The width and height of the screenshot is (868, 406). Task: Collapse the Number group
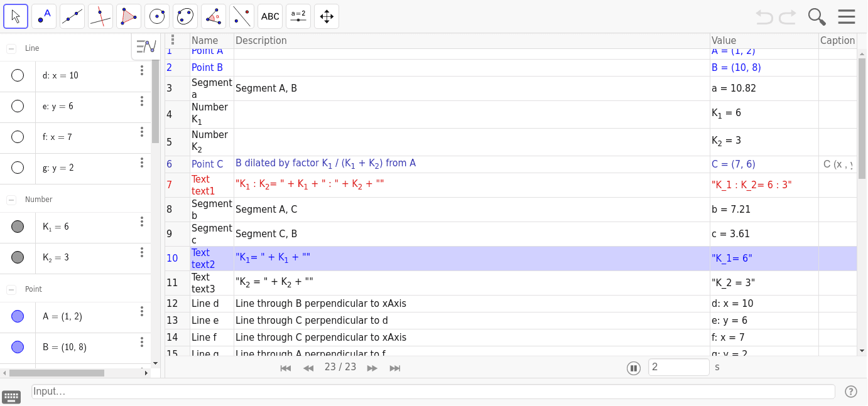11,200
